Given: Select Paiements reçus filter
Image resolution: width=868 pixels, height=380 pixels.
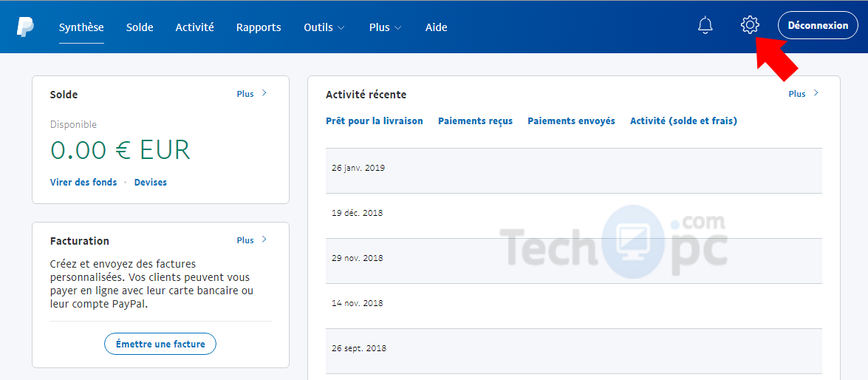Looking at the screenshot, I should point(476,121).
